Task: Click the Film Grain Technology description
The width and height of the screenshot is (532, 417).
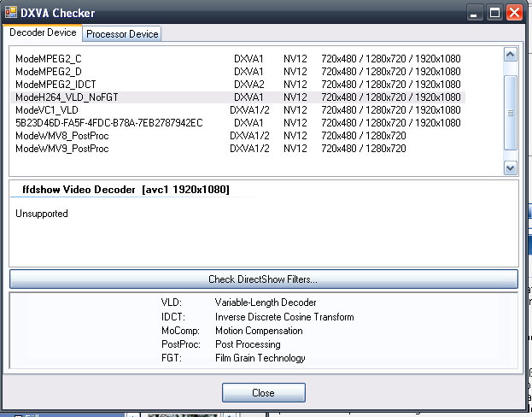Action: tap(260, 358)
